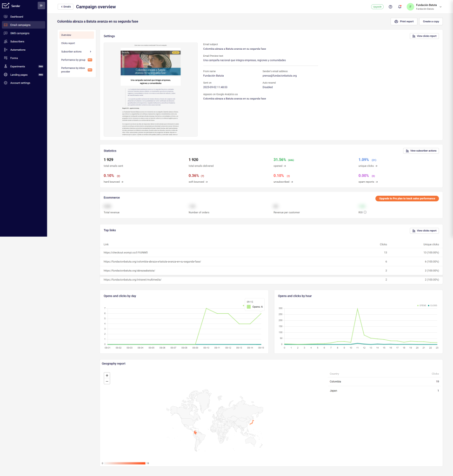
Task: Toggle the CLICKS legend in hourly chart
Action: coord(433,305)
